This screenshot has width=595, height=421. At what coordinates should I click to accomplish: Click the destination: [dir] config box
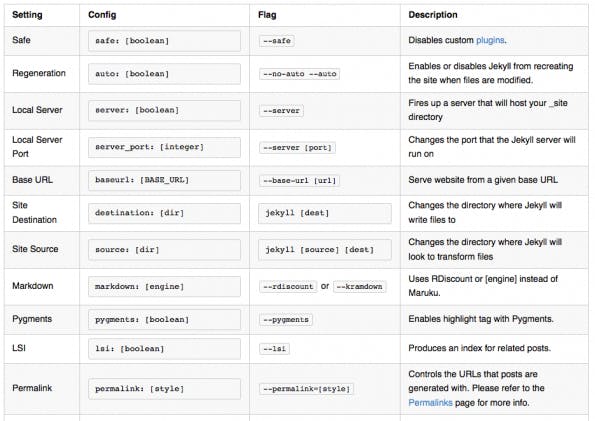click(164, 213)
